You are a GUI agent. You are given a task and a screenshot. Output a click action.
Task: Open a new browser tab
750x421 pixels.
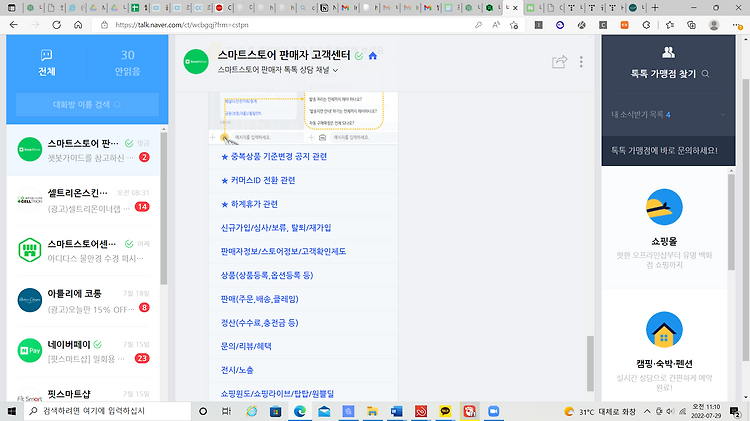click(x=655, y=8)
